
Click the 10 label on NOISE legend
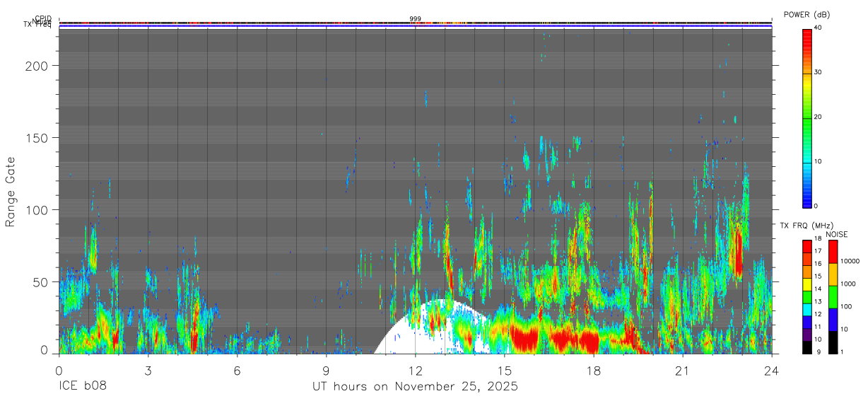tap(844, 329)
